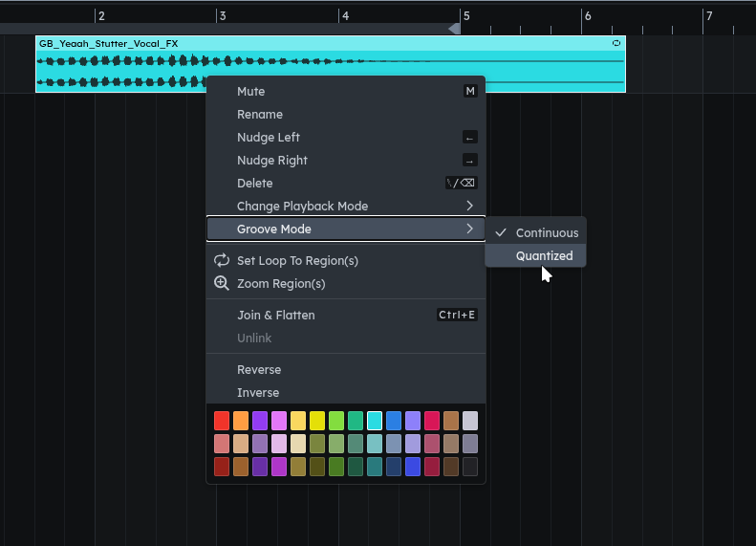Click the Unlink menu entry
The width and height of the screenshot is (756, 546).
coord(346,339)
